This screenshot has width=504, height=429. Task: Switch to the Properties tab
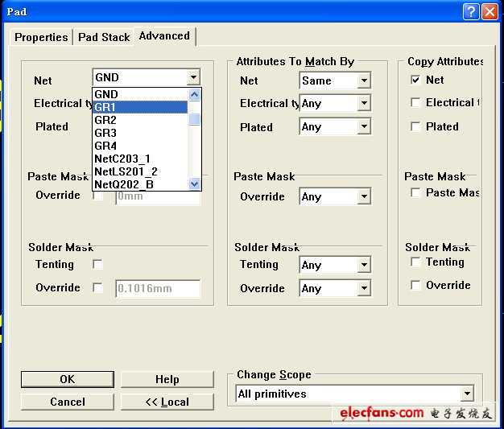pos(41,37)
